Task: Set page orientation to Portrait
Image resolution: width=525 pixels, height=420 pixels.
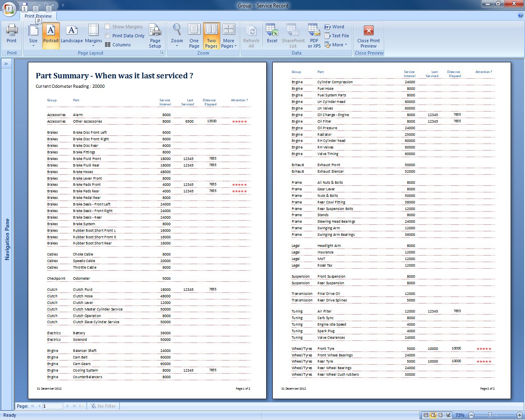Action: [51, 35]
